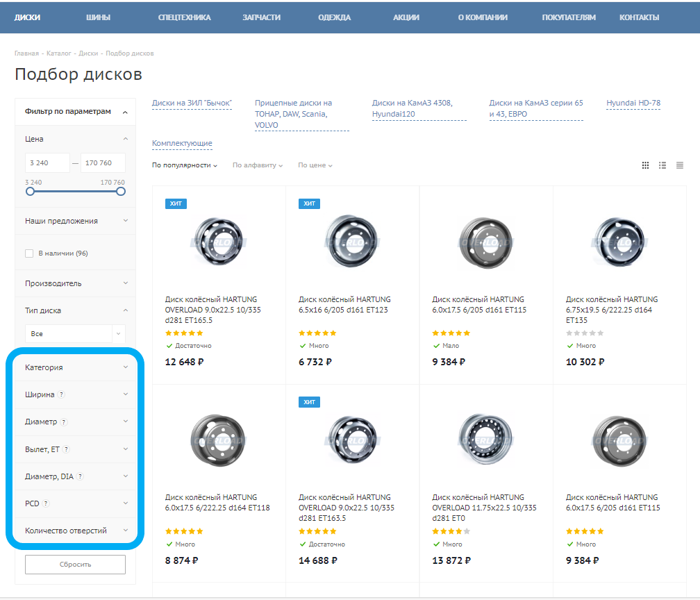
Task: Open the Комплектующие link
Action: (x=182, y=143)
